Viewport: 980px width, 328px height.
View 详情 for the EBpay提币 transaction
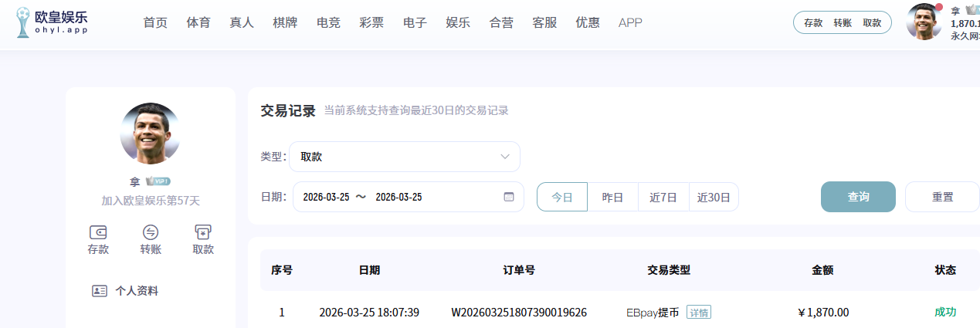click(699, 313)
